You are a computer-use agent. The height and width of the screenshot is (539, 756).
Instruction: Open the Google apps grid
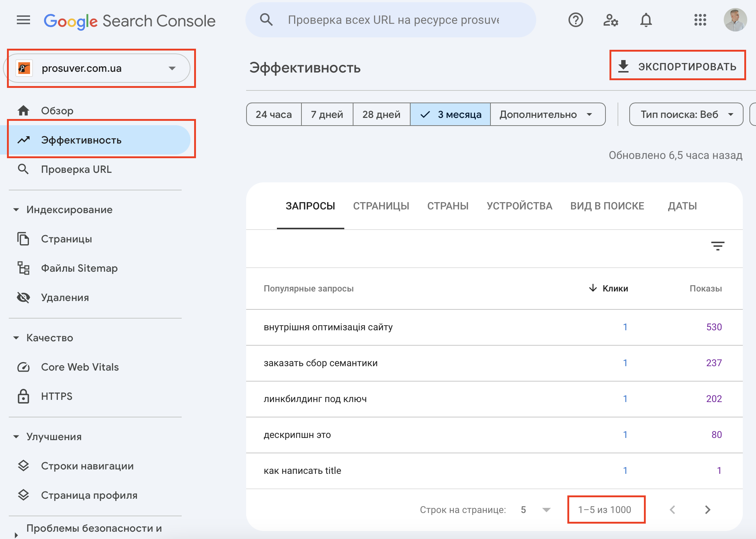(x=700, y=20)
